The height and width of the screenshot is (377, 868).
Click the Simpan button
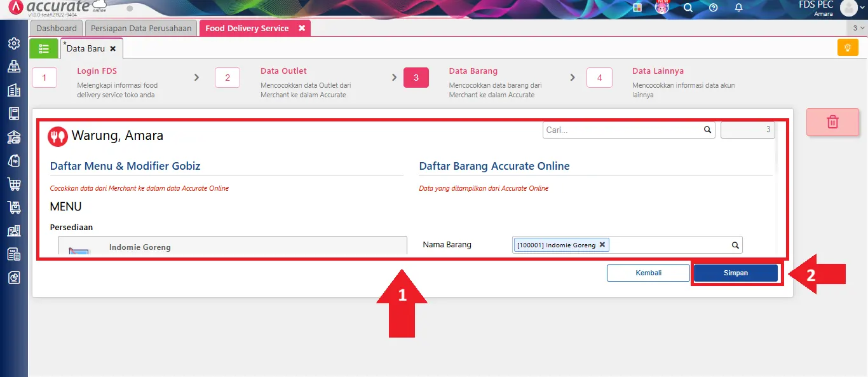[x=735, y=273]
